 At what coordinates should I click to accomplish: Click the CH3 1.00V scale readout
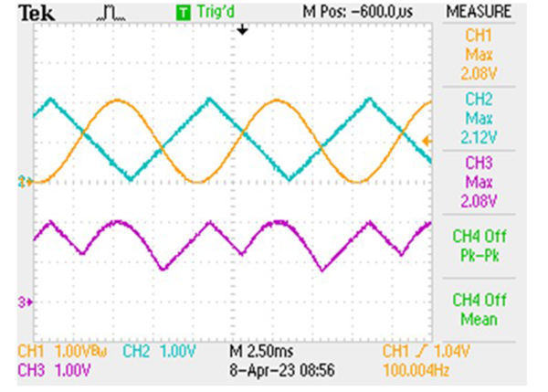point(54,370)
